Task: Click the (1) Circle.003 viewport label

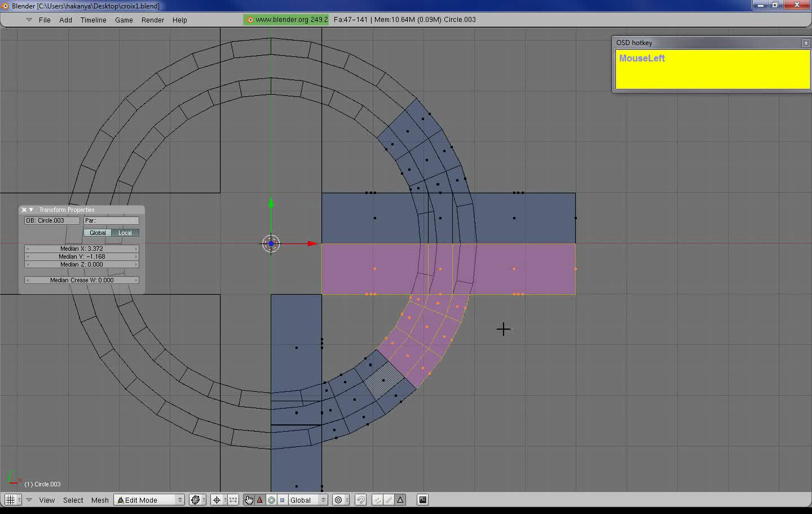Action: click(42, 484)
